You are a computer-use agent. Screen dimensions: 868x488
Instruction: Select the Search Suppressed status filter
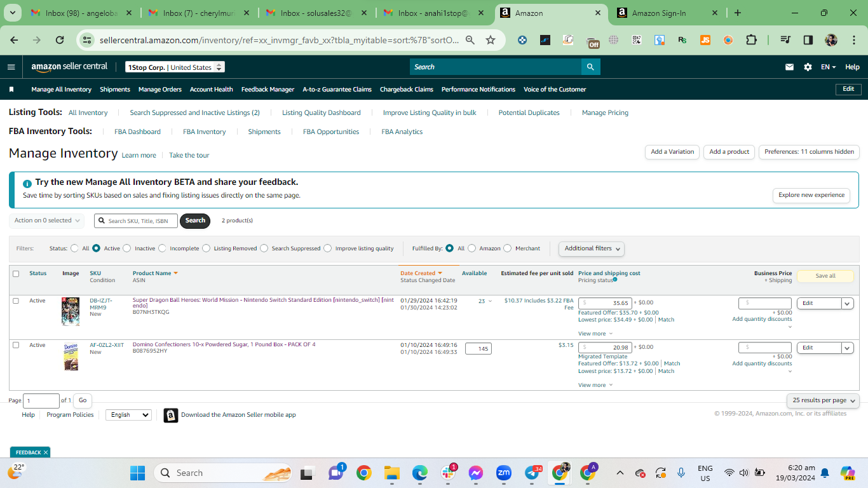[264, 248]
